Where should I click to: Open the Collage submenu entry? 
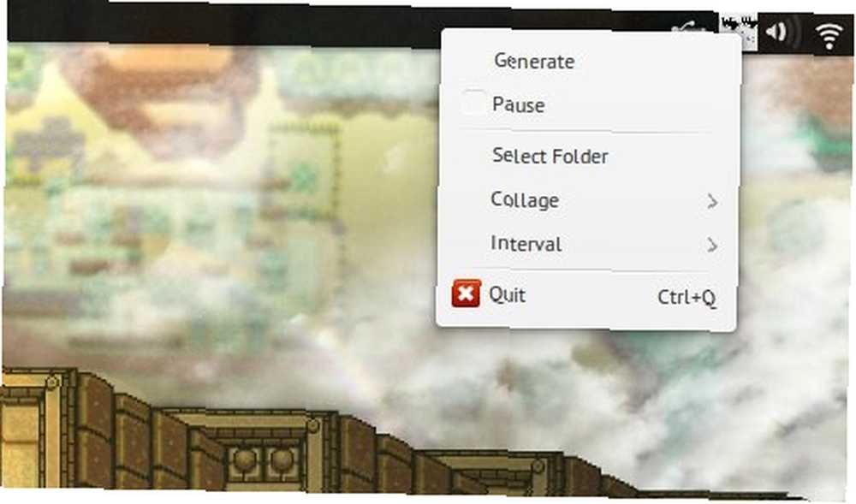pyautogui.click(x=587, y=200)
